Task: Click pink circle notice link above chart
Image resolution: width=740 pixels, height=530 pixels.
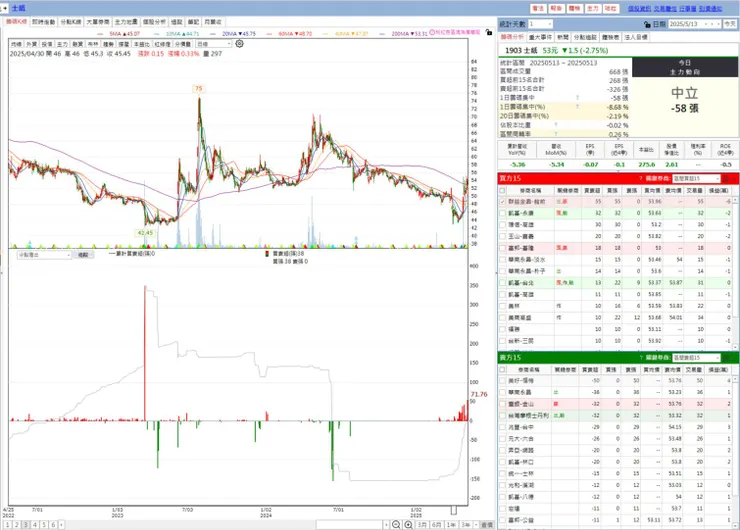Action: (x=454, y=32)
